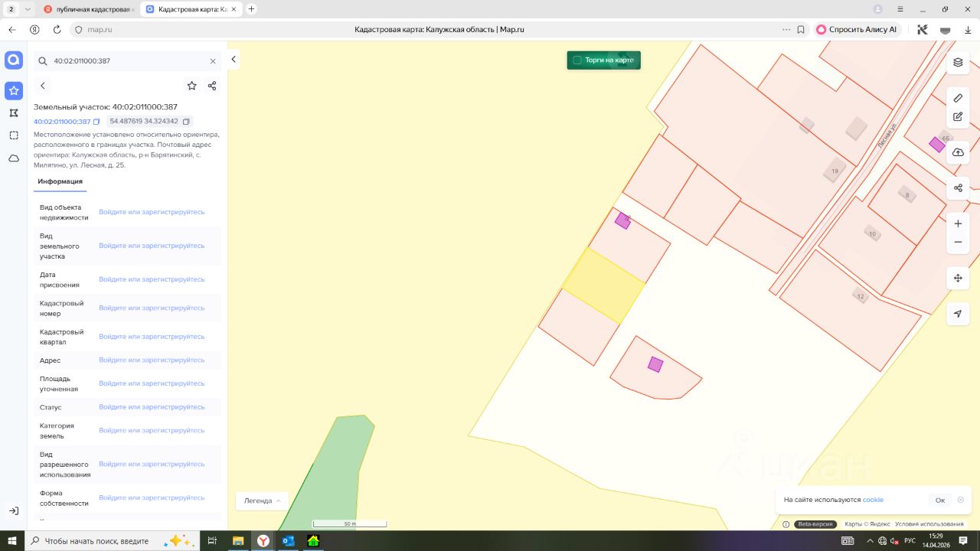Image resolution: width=980 pixels, height=551 pixels.
Task: Accept cookies with the "Ок" button
Action: pyautogui.click(x=940, y=500)
